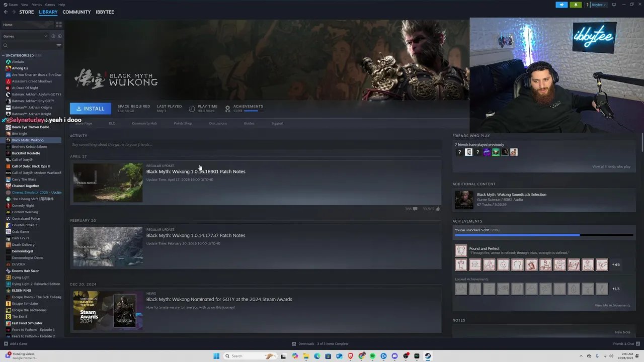Click the Windows Start button
The height and width of the screenshot is (362, 644).
pos(216,356)
